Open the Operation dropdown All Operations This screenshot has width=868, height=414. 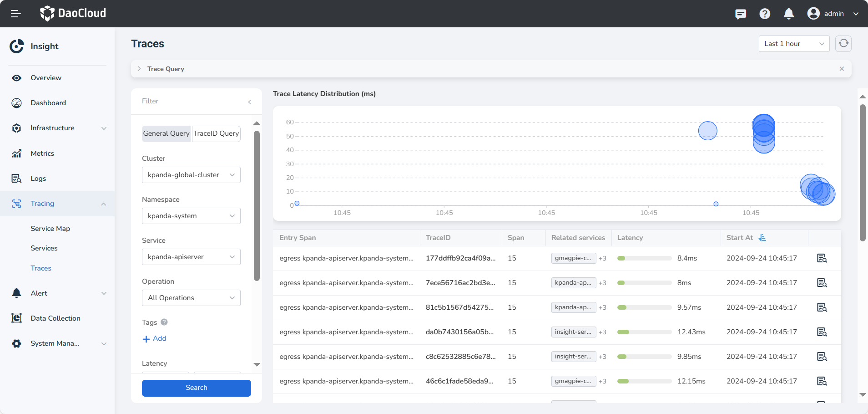coord(191,298)
